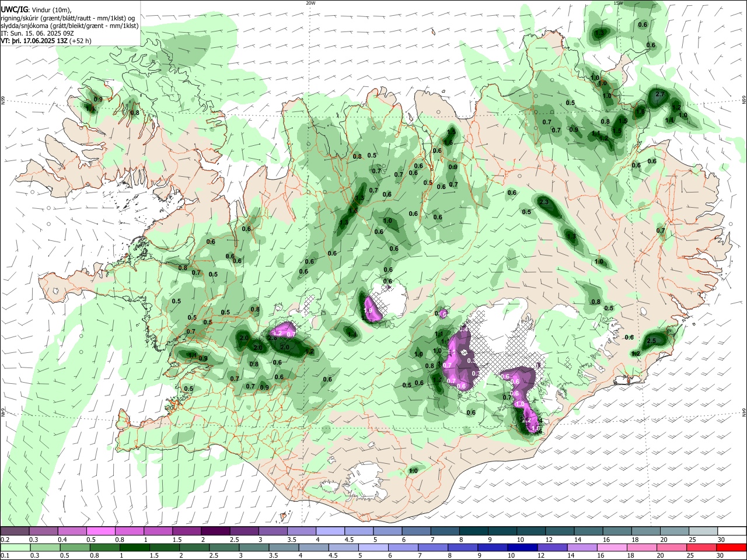
Task: Select the dark teal 8 swatch, upper legend
Action: [474, 531]
